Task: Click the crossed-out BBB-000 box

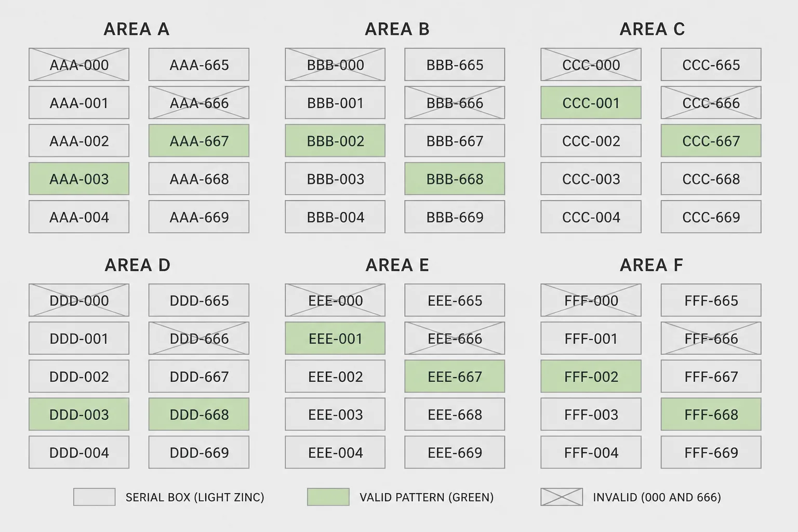Action: click(x=335, y=64)
